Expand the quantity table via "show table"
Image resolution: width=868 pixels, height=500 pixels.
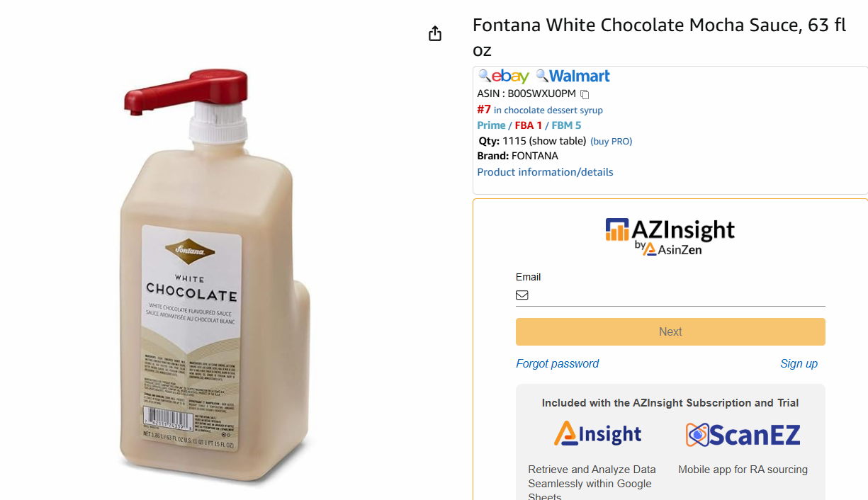point(558,141)
